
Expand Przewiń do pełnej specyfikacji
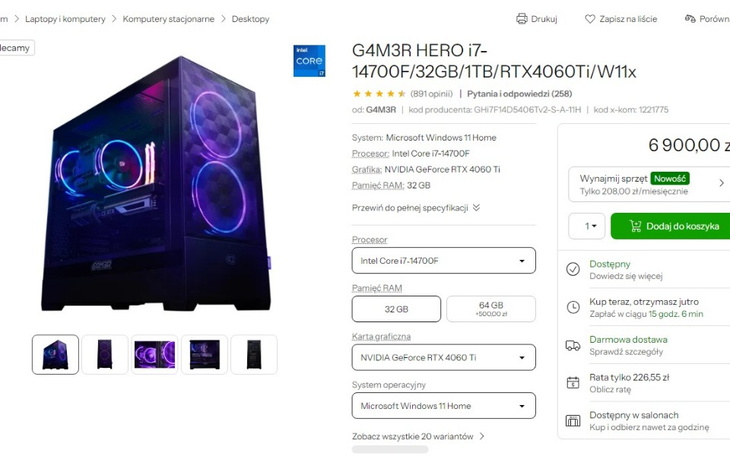tap(416, 208)
